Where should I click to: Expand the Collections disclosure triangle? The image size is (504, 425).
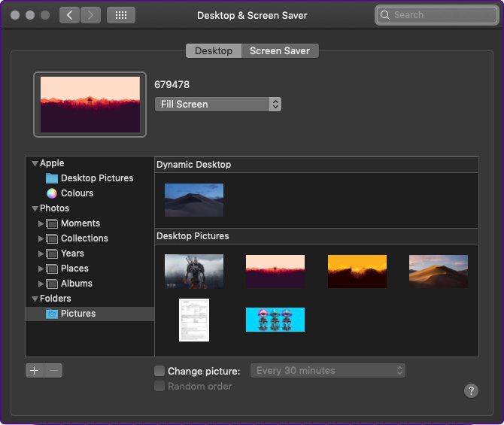tap(41, 238)
